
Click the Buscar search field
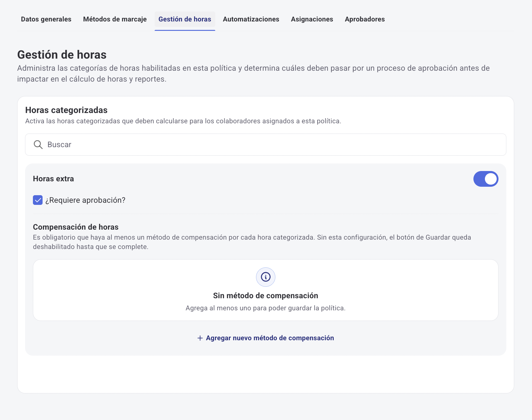[266, 145]
